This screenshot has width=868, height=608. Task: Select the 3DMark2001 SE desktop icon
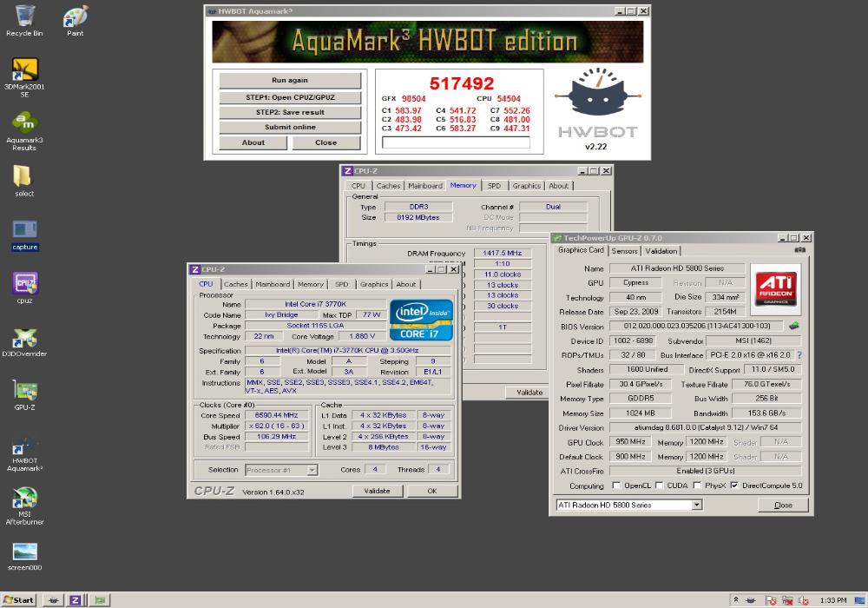pyautogui.click(x=24, y=77)
